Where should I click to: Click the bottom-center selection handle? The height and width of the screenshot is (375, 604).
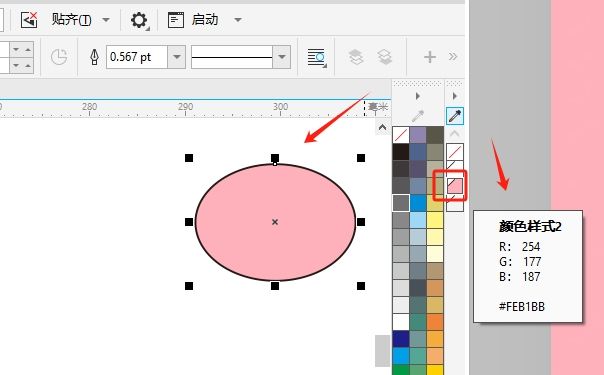pyautogui.click(x=275, y=286)
